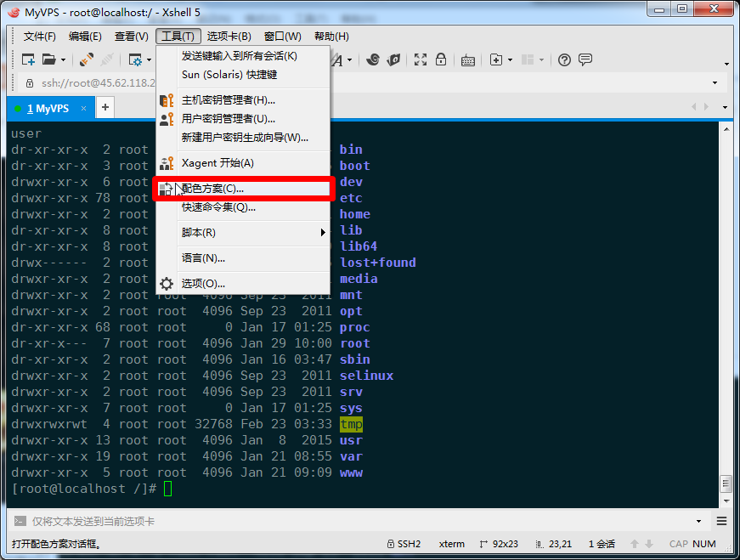
Task: Click the terminal scrollbar up arrow
Action: [726, 128]
